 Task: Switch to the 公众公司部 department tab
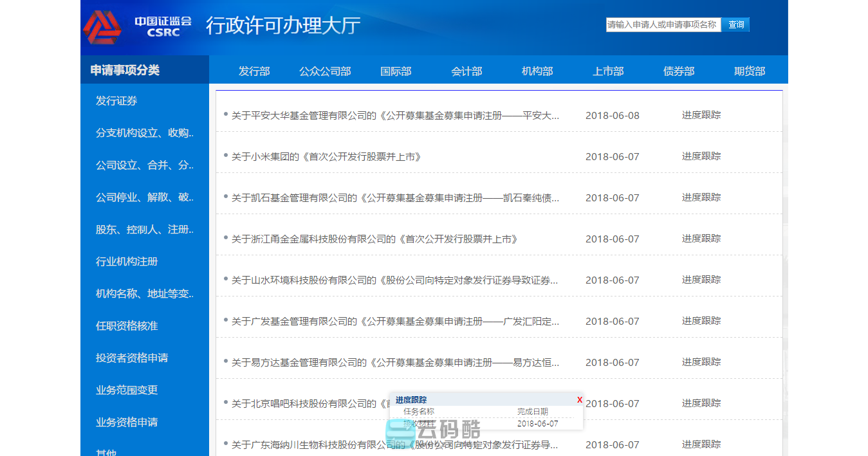[x=325, y=71]
